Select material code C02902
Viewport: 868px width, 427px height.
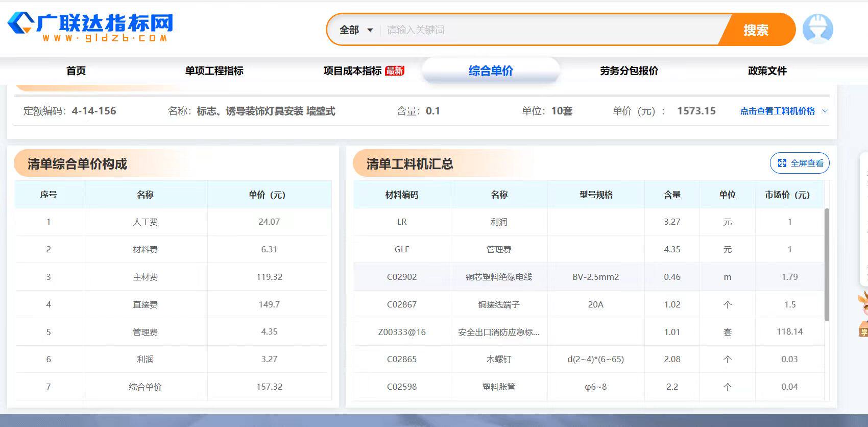point(402,277)
